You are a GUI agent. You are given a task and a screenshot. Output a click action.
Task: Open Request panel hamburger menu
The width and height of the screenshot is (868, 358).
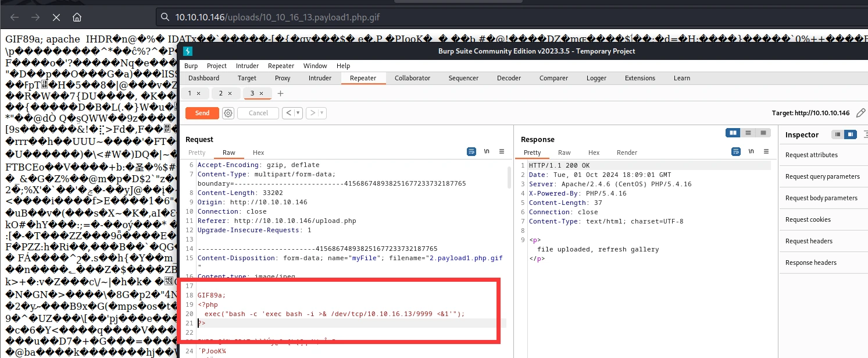[502, 152]
